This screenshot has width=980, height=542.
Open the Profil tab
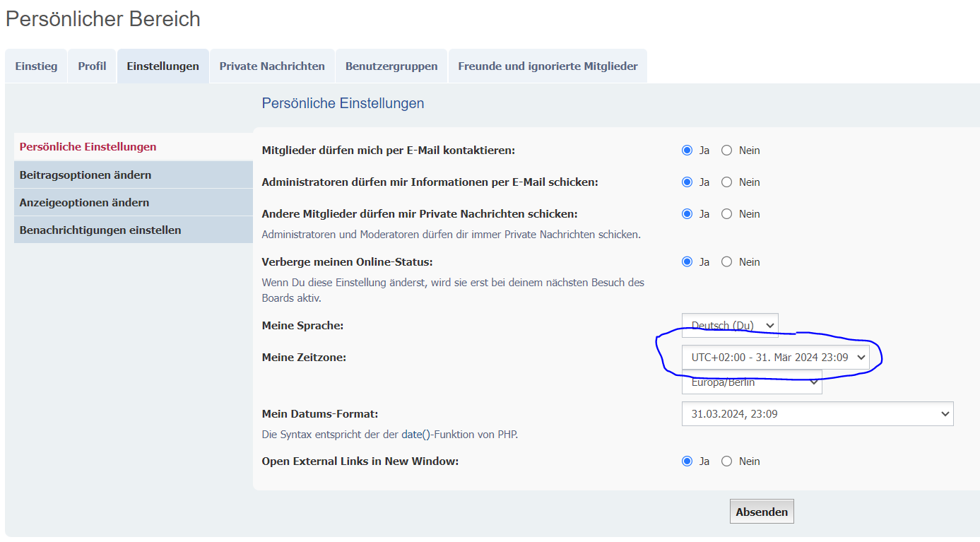[x=92, y=66]
